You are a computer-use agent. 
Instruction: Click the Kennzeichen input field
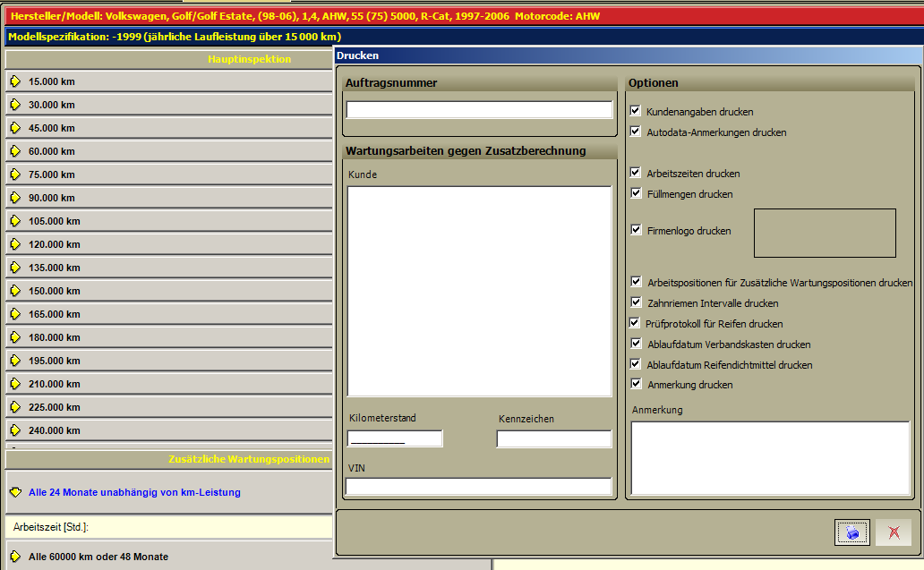554,438
